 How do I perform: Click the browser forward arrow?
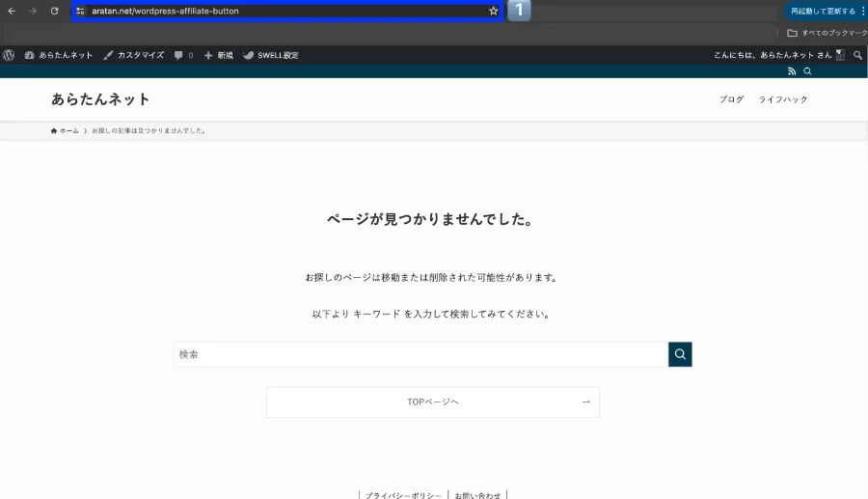[x=33, y=11]
